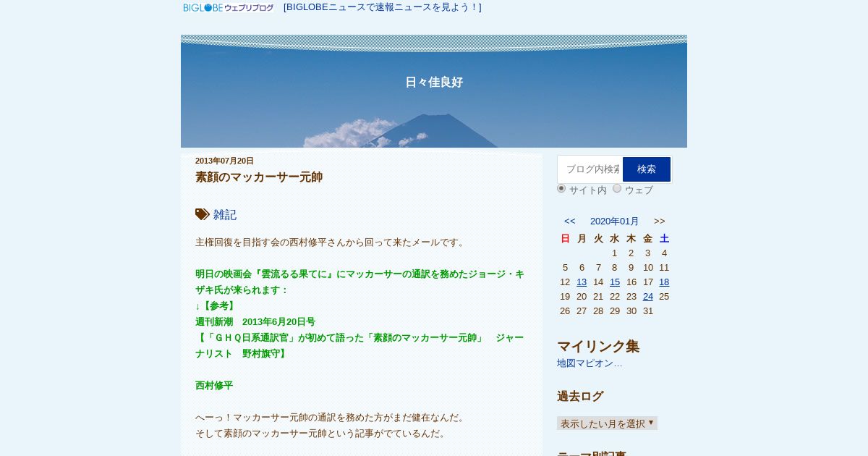Image resolution: width=868 pixels, height=456 pixels.
Task: Open the 2020年01月 calendar month link
Action: pyautogui.click(x=615, y=221)
